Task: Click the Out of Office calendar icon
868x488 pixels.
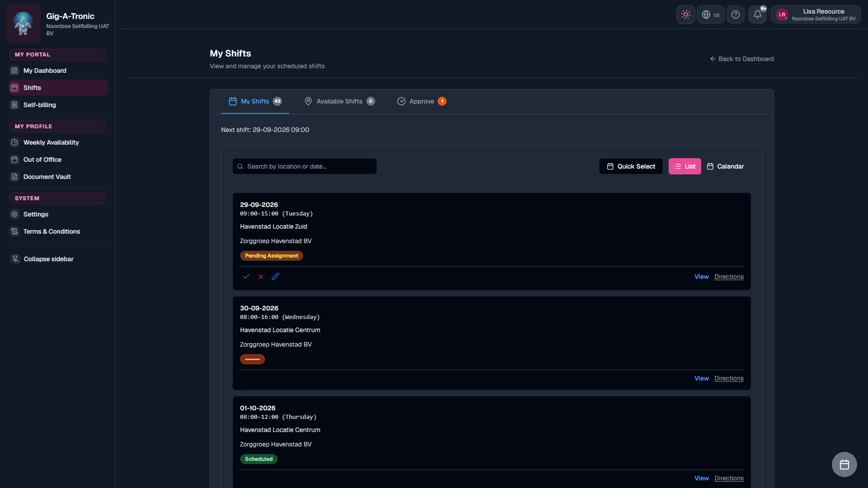Action: point(14,160)
